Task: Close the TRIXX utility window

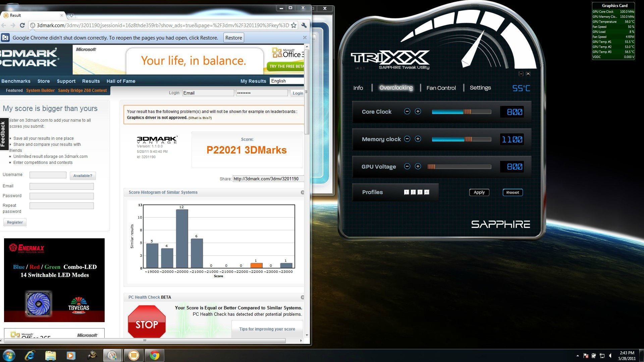Action: (528, 74)
